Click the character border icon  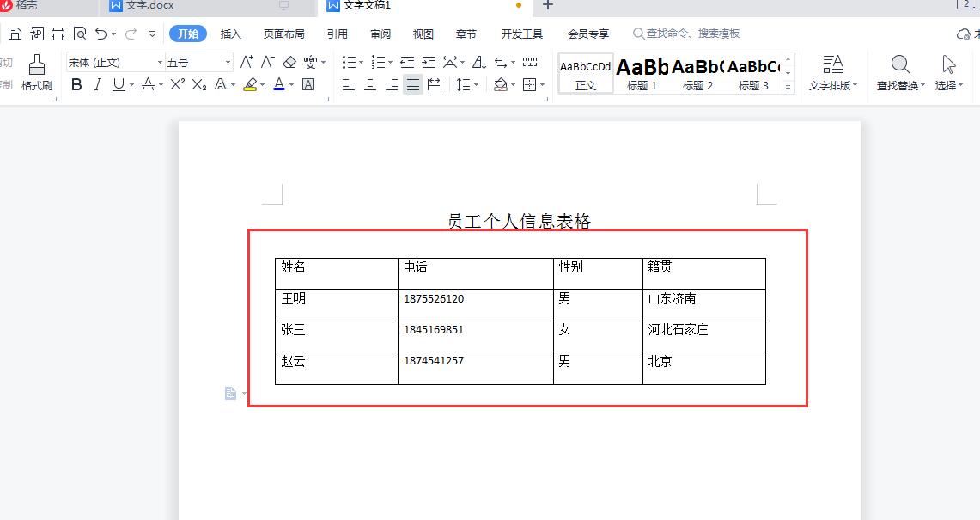(308, 84)
